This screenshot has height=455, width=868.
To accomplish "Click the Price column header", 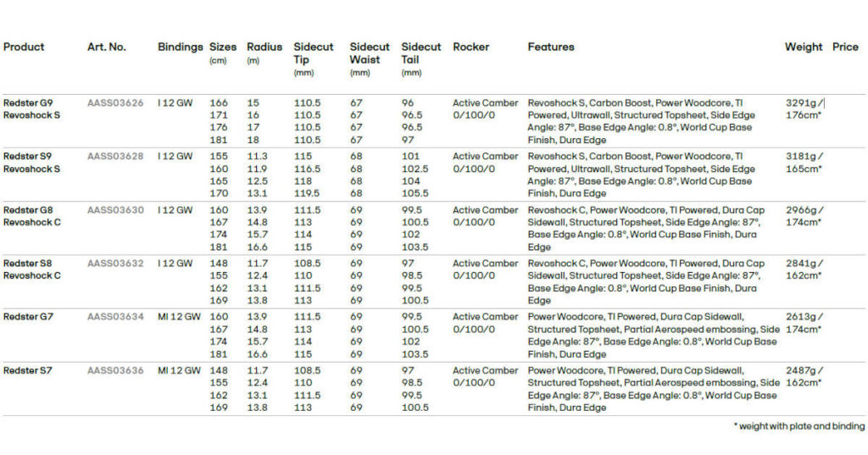I will click(x=845, y=47).
